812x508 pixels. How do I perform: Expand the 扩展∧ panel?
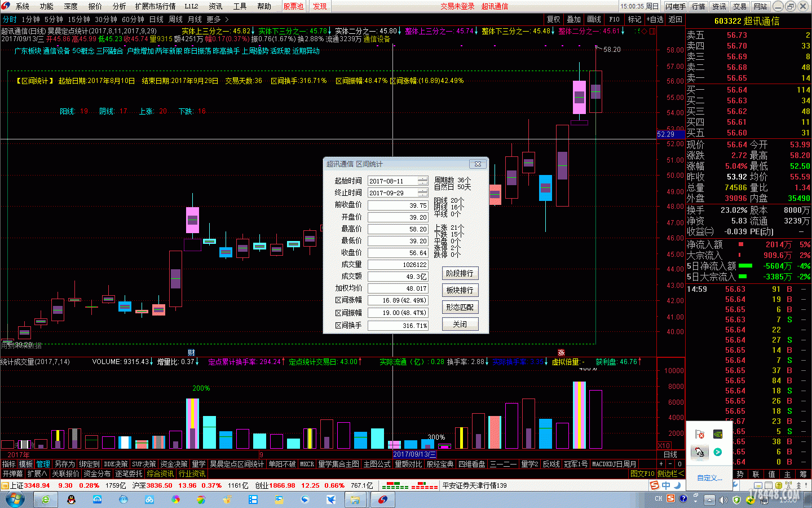click(37, 474)
